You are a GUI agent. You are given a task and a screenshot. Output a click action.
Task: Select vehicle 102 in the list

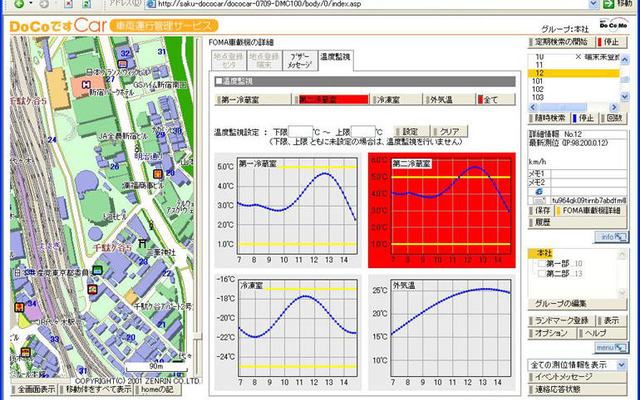[x=573, y=89]
